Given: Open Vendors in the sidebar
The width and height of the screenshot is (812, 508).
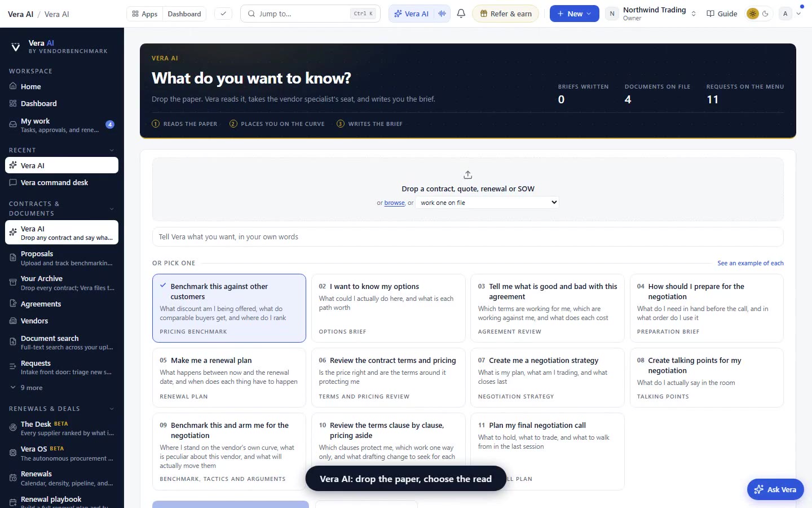Looking at the screenshot, I should coord(62,321).
